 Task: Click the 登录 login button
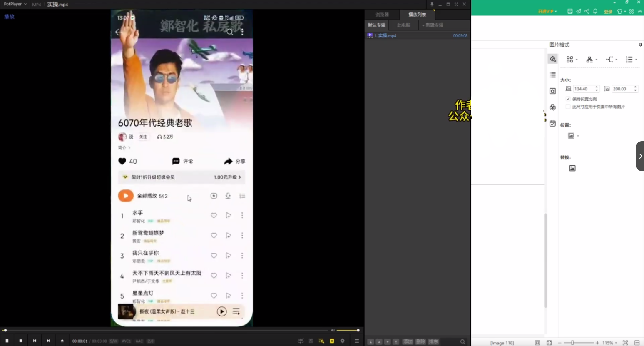[608, 12]
